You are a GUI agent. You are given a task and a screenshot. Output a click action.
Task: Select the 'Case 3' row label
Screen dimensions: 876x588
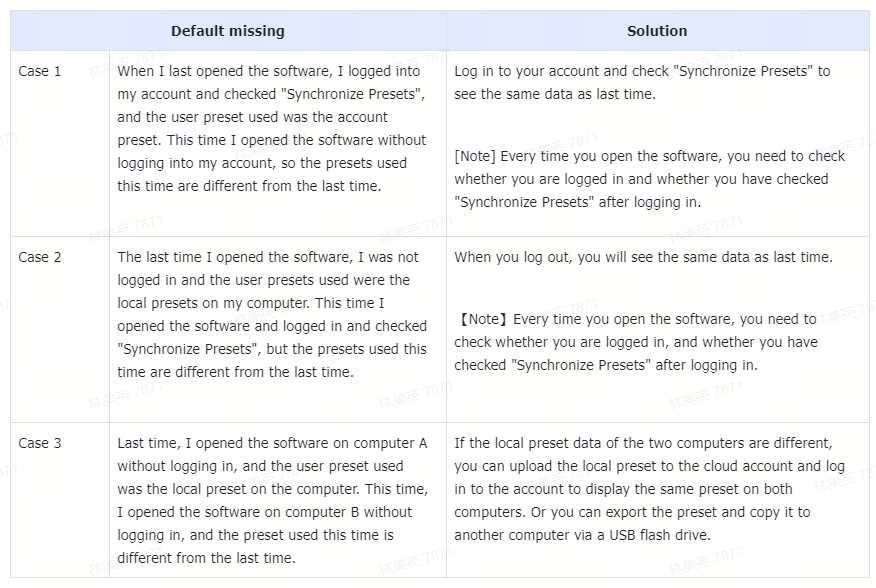tap(40, 444)
